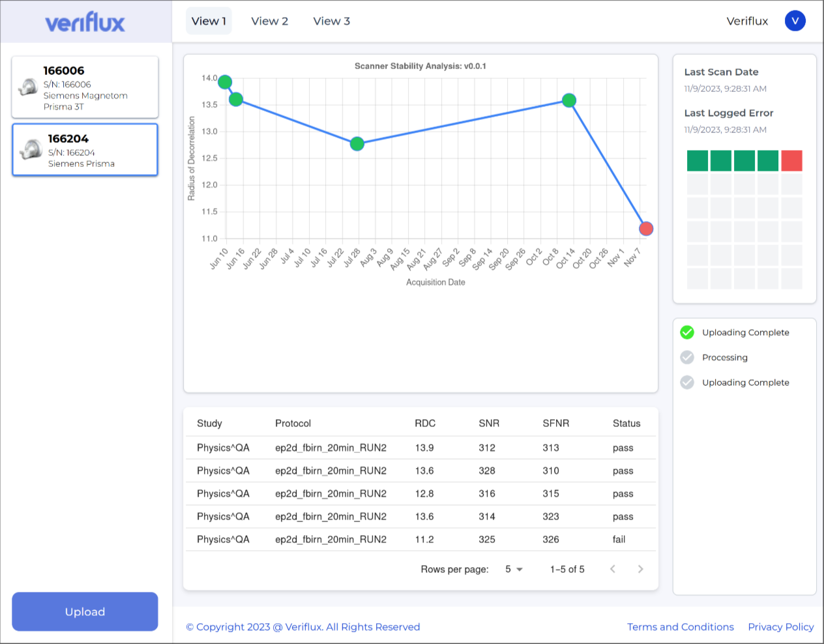824x644 pixels.
Task: Click the Veriflux logo
Action: [x=85, y=23]
